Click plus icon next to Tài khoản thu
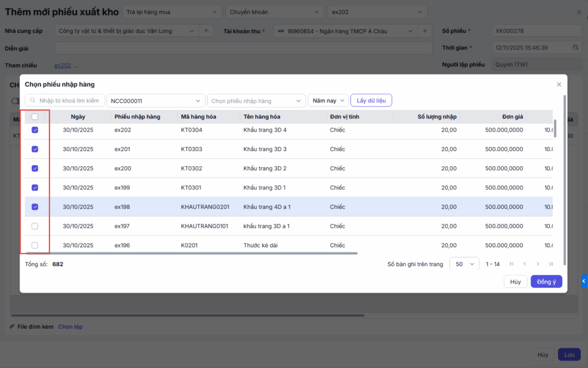Viewport: 588px width, 368px height. pos(424,31)
